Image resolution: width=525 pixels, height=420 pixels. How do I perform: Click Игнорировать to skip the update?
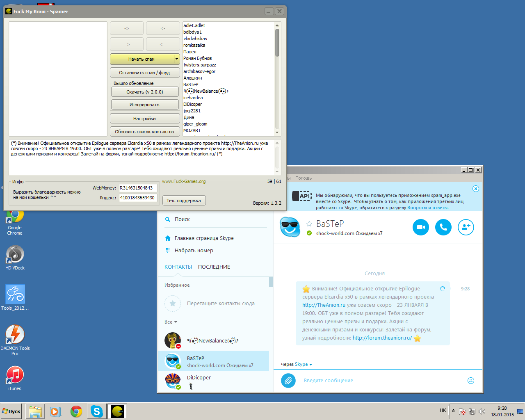[x=145, y=105]
